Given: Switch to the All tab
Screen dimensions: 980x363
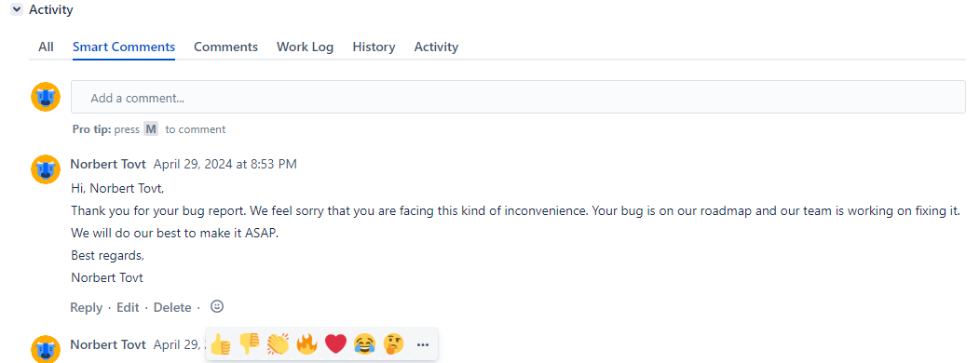Looking at the screenshot, I should pos(46,47).
